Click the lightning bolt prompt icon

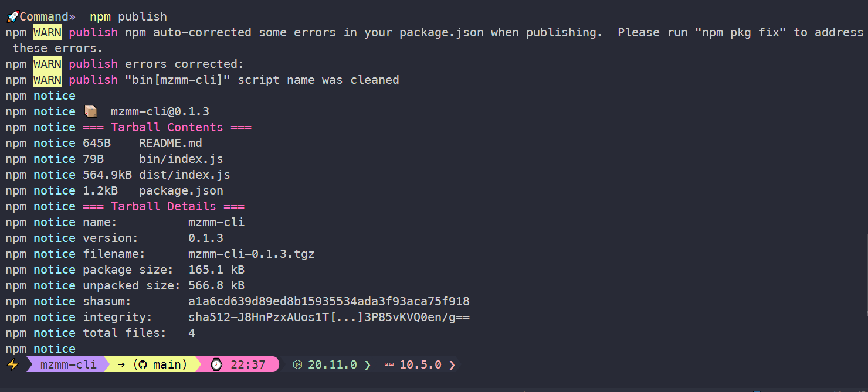point(13,364)
